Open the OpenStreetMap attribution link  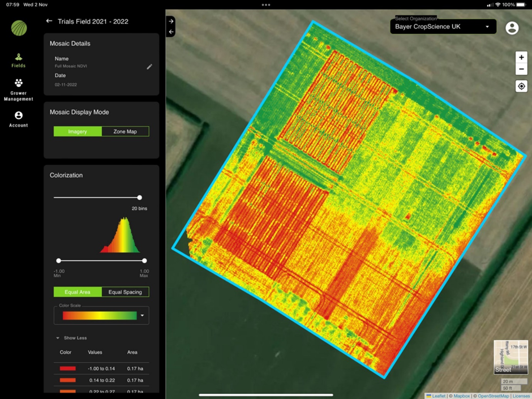[494, 396]
